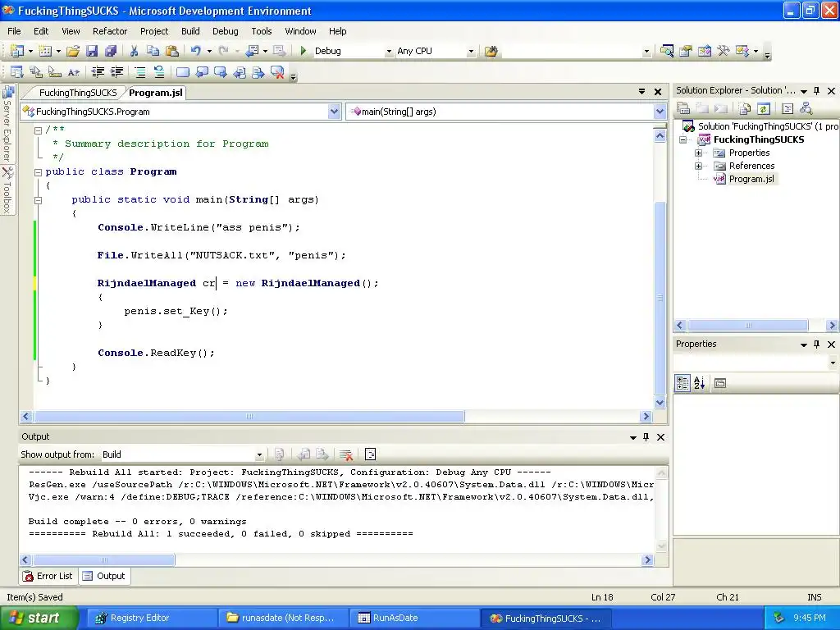Switch to the FuckingThingSUCKS document tab
The image size is (840, 630).
tap(78, 93)
